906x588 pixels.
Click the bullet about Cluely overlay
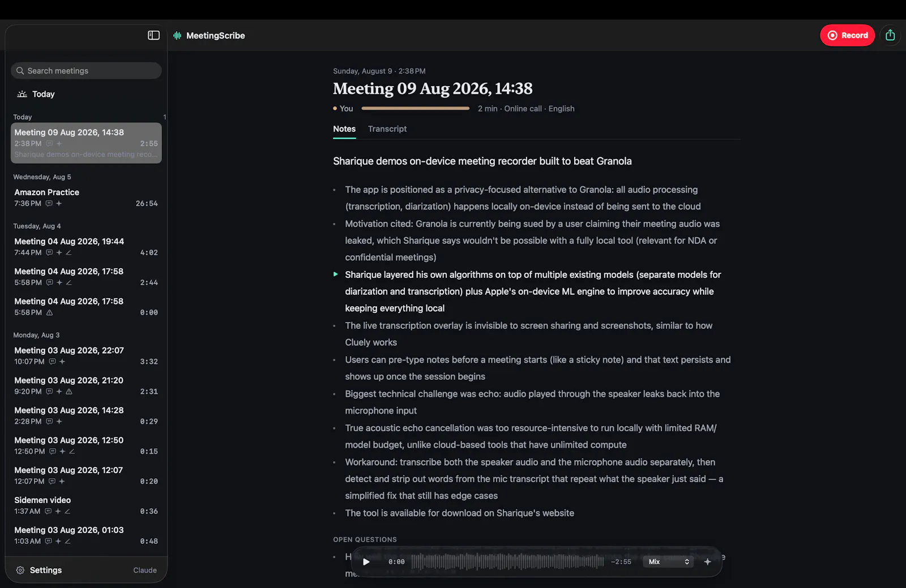tap(529, 334)
